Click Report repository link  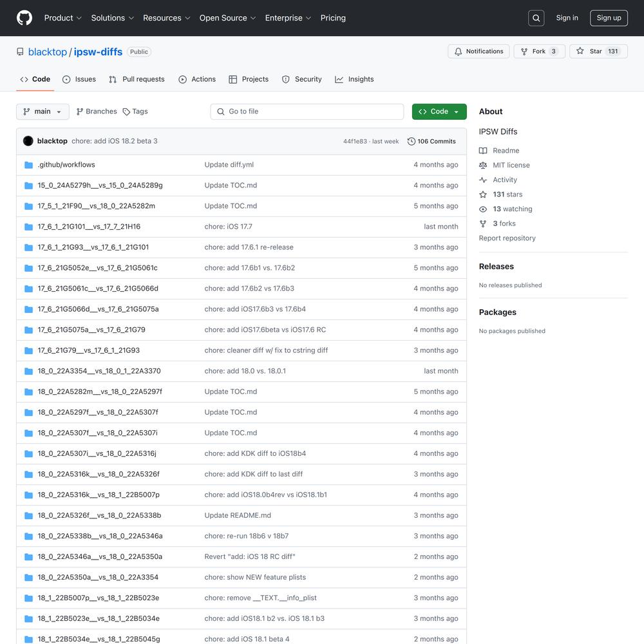[x=507, y=238]
